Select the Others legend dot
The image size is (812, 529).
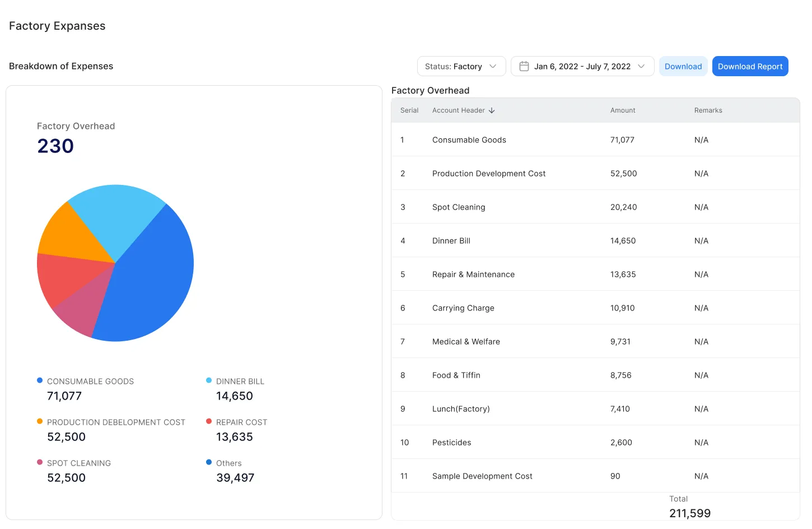pyautogui.click(x=208, y=462)
